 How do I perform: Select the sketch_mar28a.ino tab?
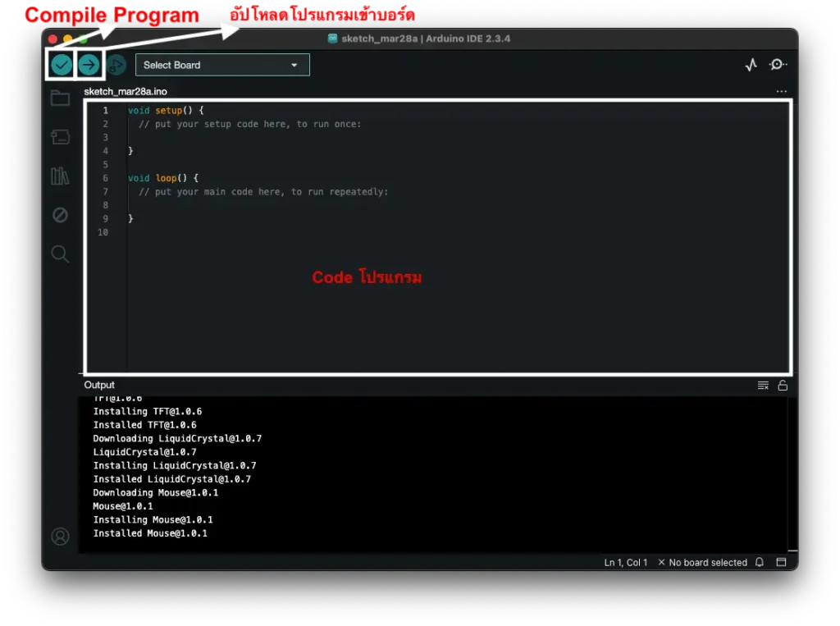point(126,92)
